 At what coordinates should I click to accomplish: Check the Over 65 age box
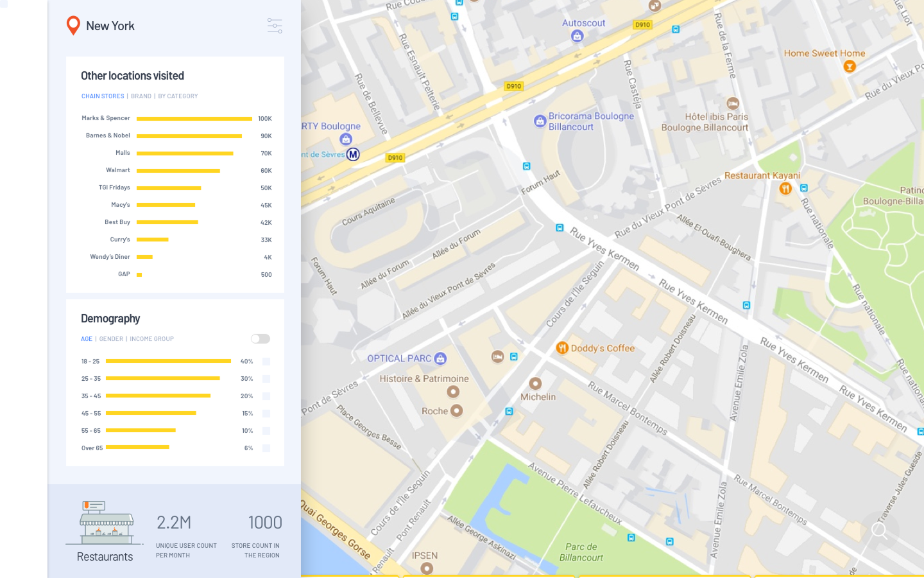tap(266, 448)
